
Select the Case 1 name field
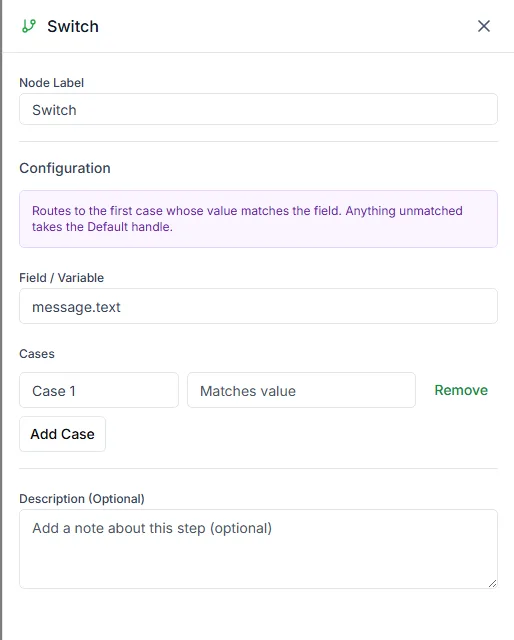click(x=99, y=390)
